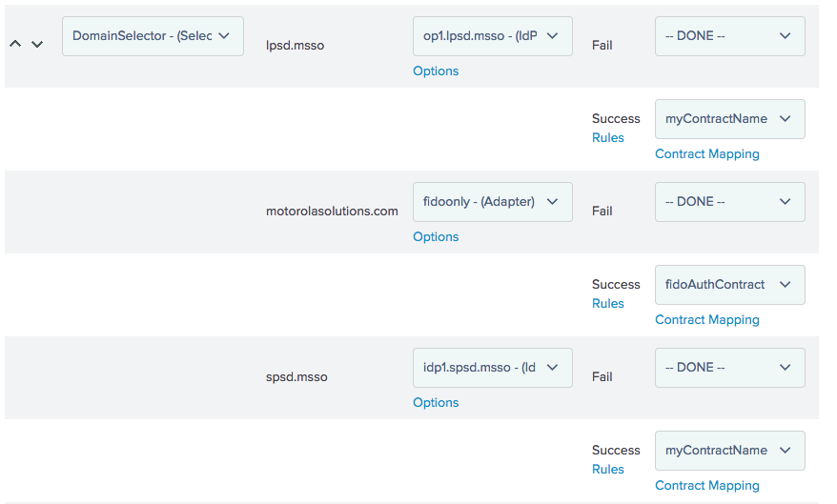Open the myContractName dropdown under lpsd.msso
This screenshot has height=504, width=837.
tap(729, 119)
